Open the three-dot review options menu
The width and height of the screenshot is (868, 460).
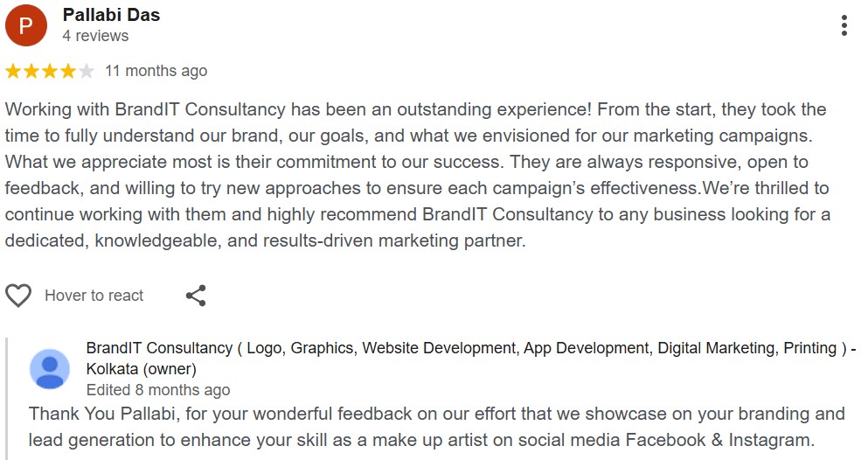coord(844,25)
